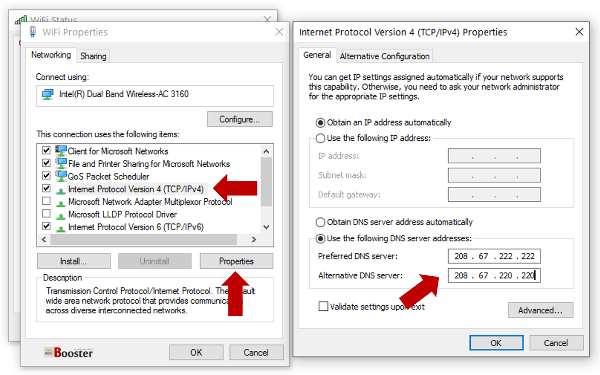600x375 pixels.
Task: Click the Install... button
Action: tap(73, 261)
